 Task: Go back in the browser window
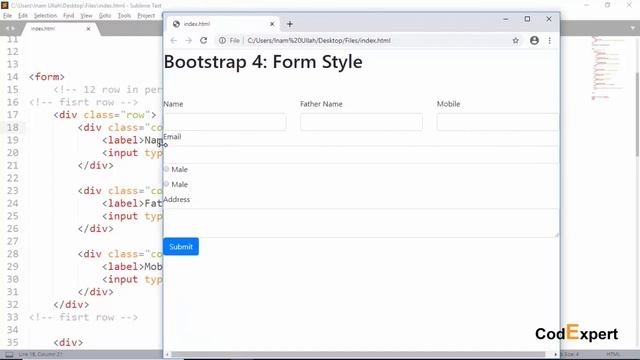[x=173, y=40]
